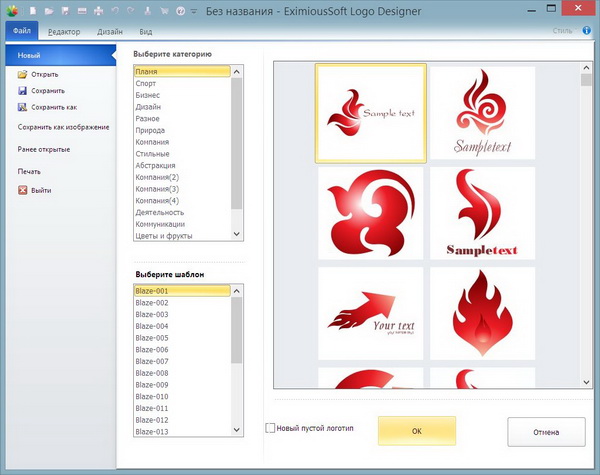This screenshot has width=600, height=475.
Task: Open the Редактор ribbon tab
Action: click(65, 32)
